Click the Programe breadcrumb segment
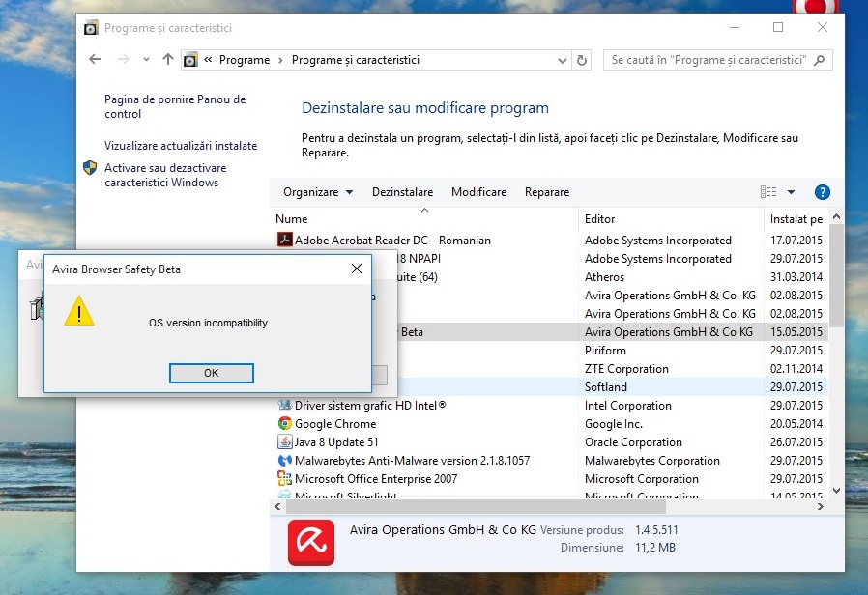868x595 pixels. (245, 60)
